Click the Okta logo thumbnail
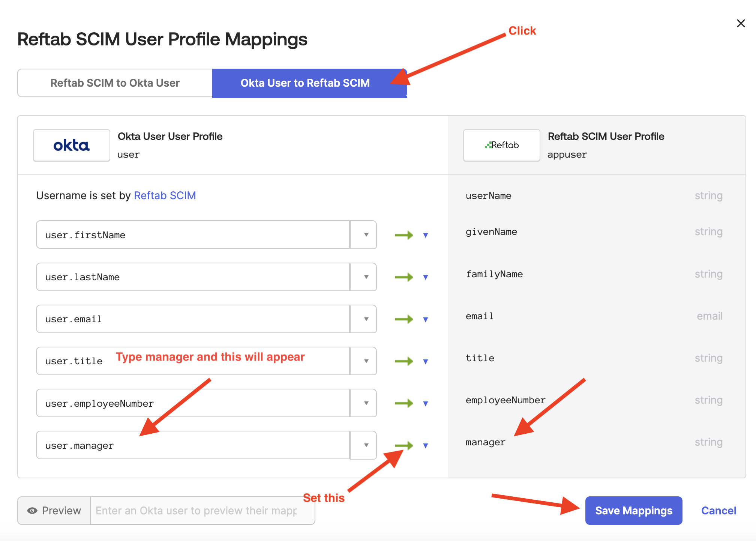756x541 pixels. pyautogui.click(x=72, y=146)
